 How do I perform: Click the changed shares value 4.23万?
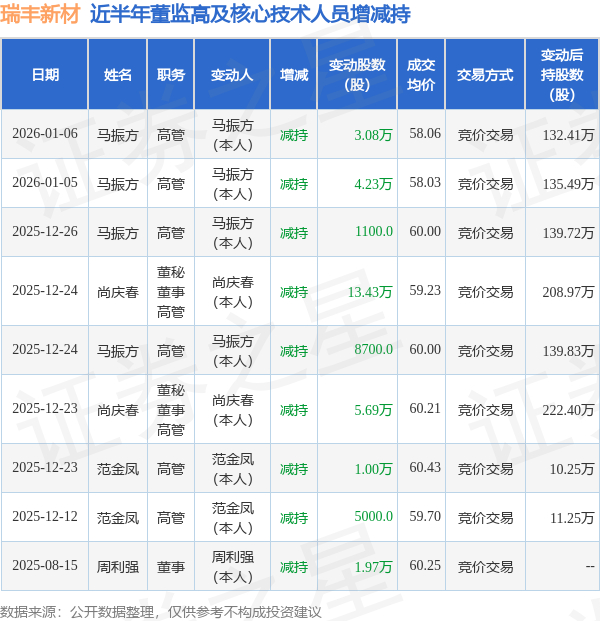(373, 184)
